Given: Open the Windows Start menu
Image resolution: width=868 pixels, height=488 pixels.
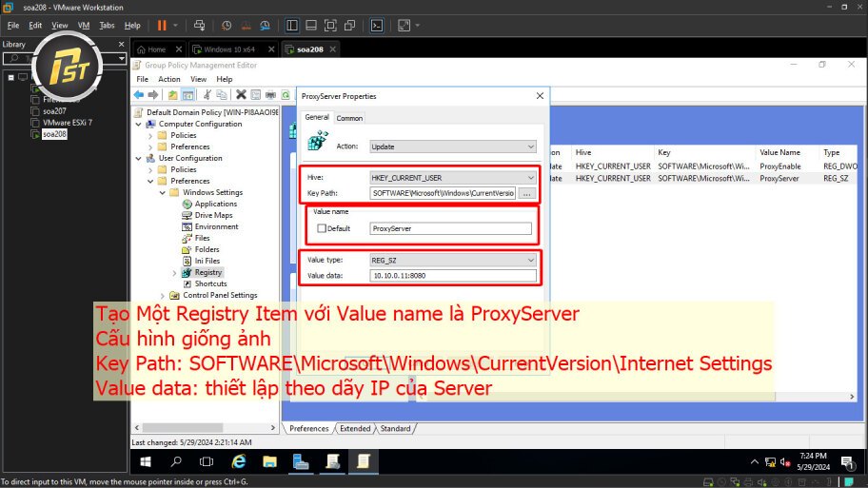Looking at the screenshot, I should tap(146, 461).
